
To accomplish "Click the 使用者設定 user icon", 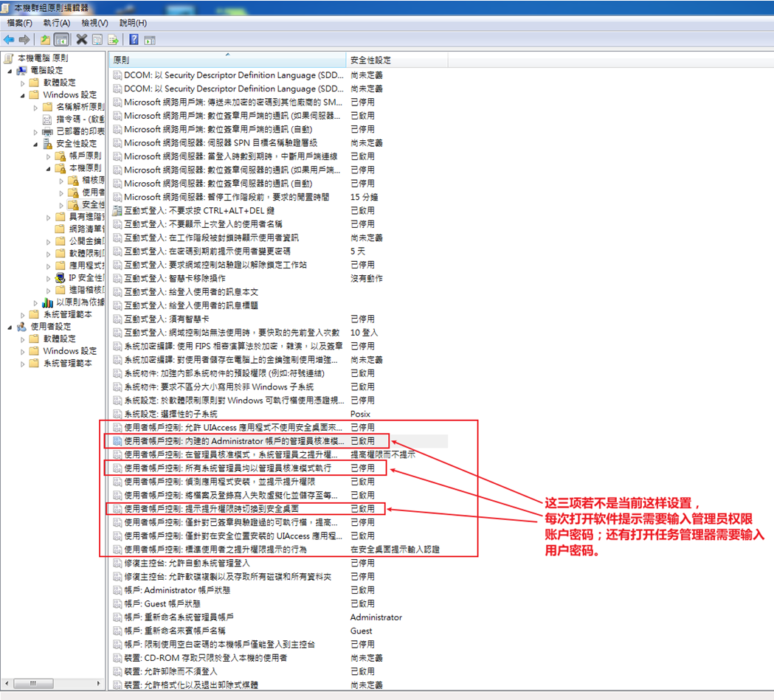I will (x=21, y=327).
